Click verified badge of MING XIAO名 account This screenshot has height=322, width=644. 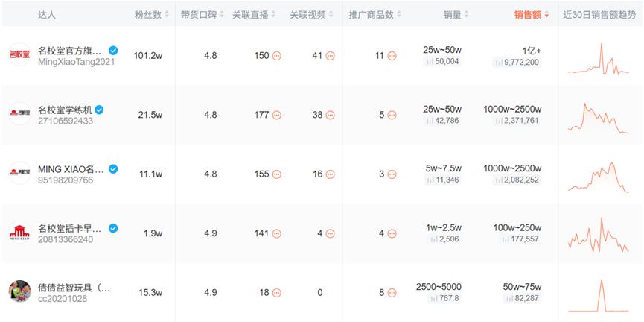113,169
